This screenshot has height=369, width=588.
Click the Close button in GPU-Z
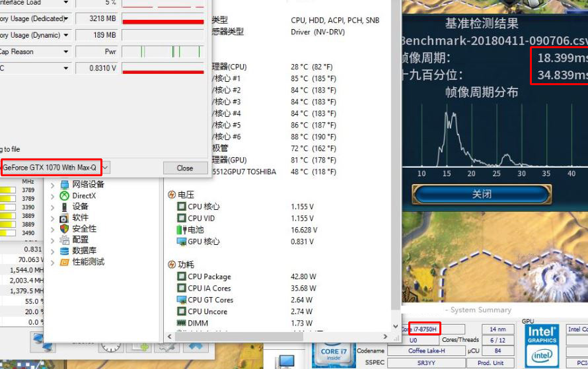coord(185,168)
